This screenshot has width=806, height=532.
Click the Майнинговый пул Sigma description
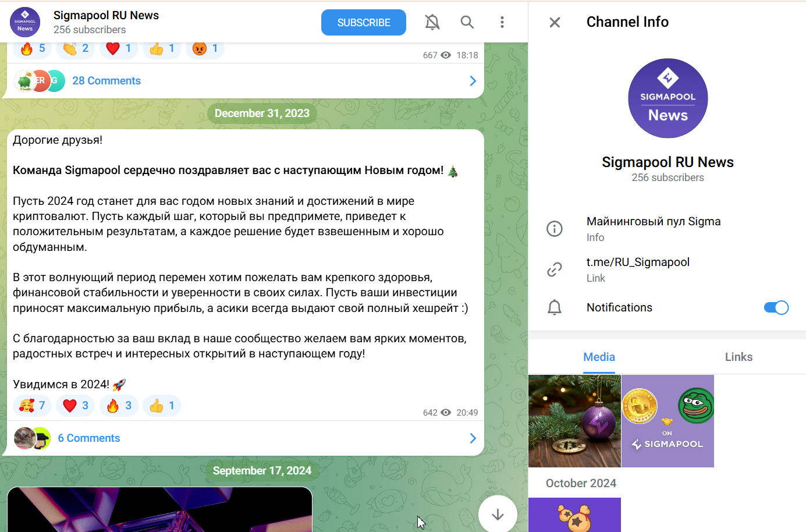click(x=654, y=221)
